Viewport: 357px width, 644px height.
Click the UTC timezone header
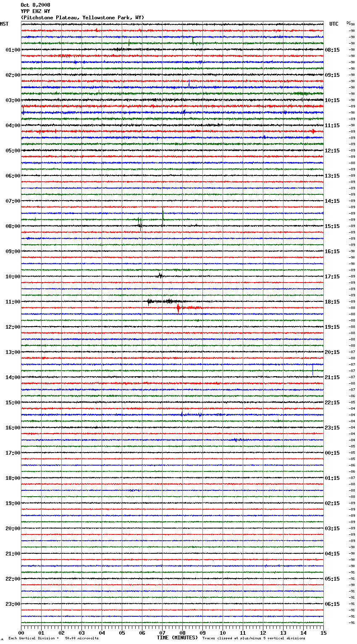click(x=334, y=24)
